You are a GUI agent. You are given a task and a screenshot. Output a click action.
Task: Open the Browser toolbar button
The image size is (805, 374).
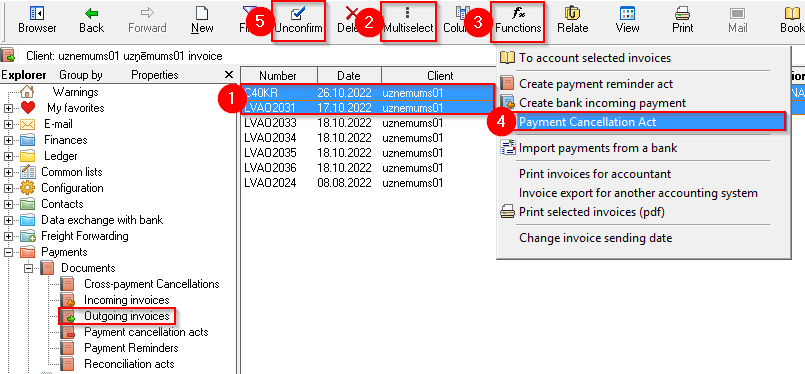point(37,21)
